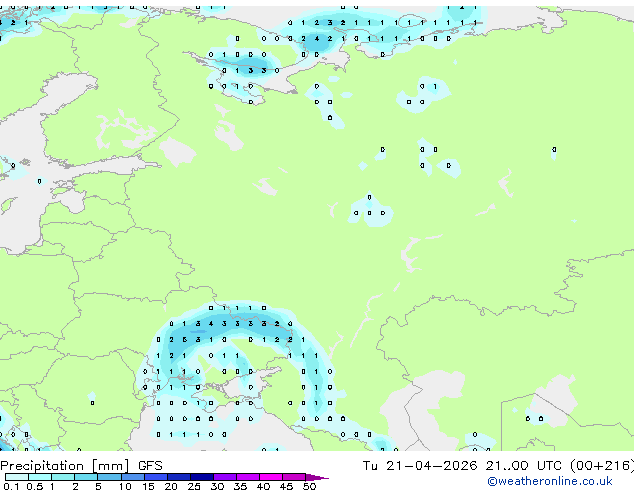Click the 2–5 mm legend color swatch
The image size is (634, 490).
(x=86, y=477)
